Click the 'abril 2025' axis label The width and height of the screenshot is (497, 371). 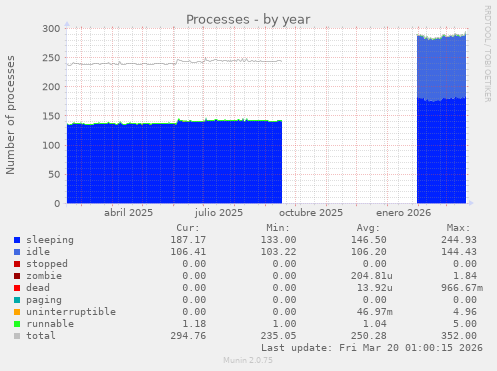128,213
